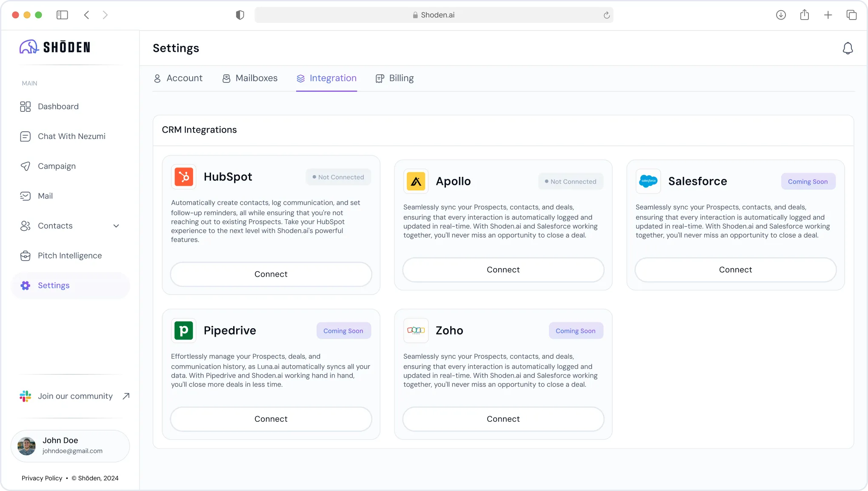
Task: Open the Privacy Policy link
Action: point(42,478)
